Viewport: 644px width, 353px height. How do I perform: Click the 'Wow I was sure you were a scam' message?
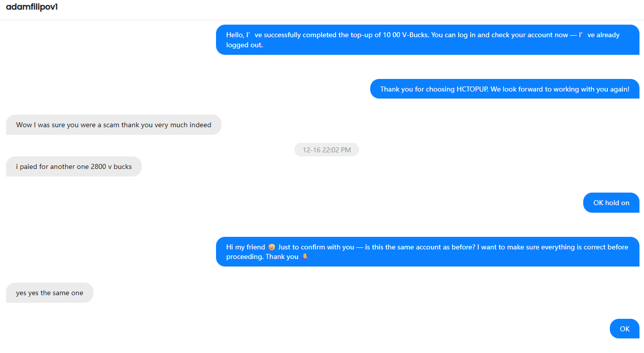click(114, 125)
